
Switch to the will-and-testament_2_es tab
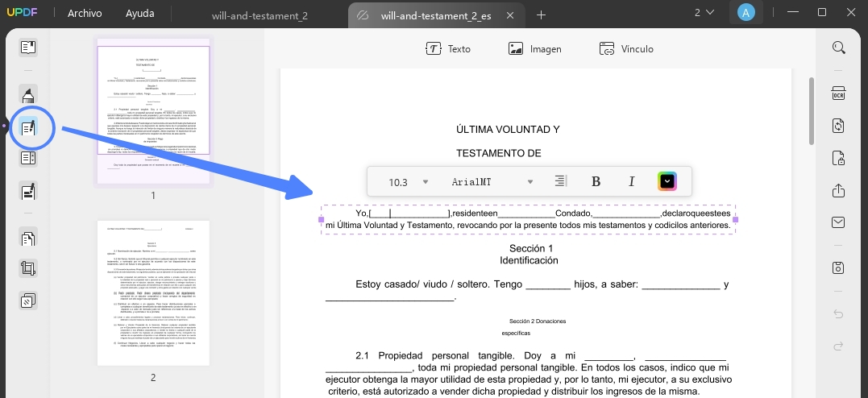click(436, 15)
